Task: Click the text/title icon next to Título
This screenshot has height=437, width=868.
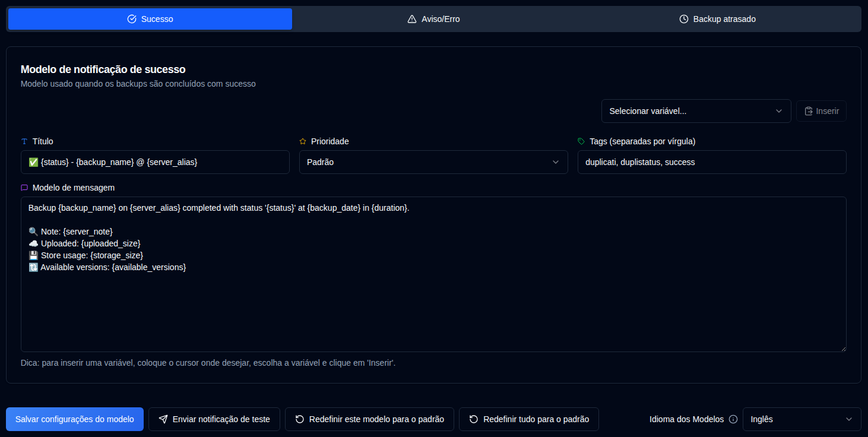Action: click(24, 141)
